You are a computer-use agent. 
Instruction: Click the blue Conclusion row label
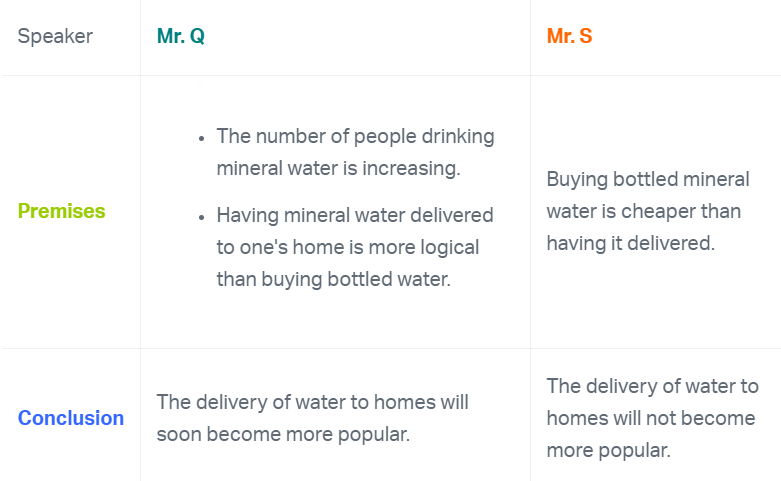[71, 418]
